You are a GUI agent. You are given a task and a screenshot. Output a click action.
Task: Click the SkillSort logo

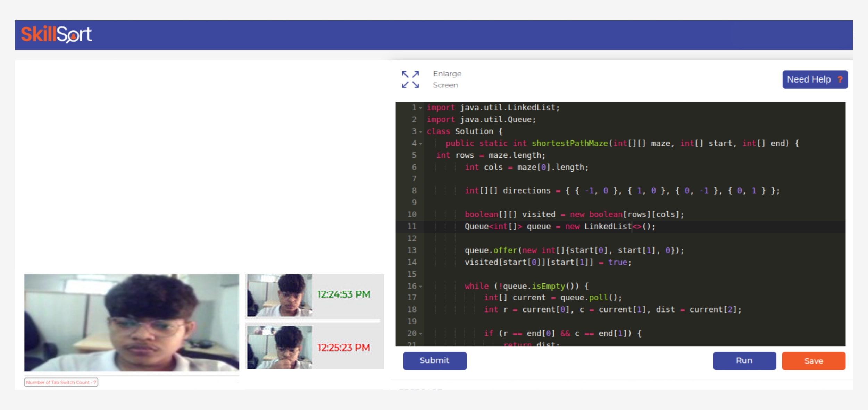click(x=56, y=35)
